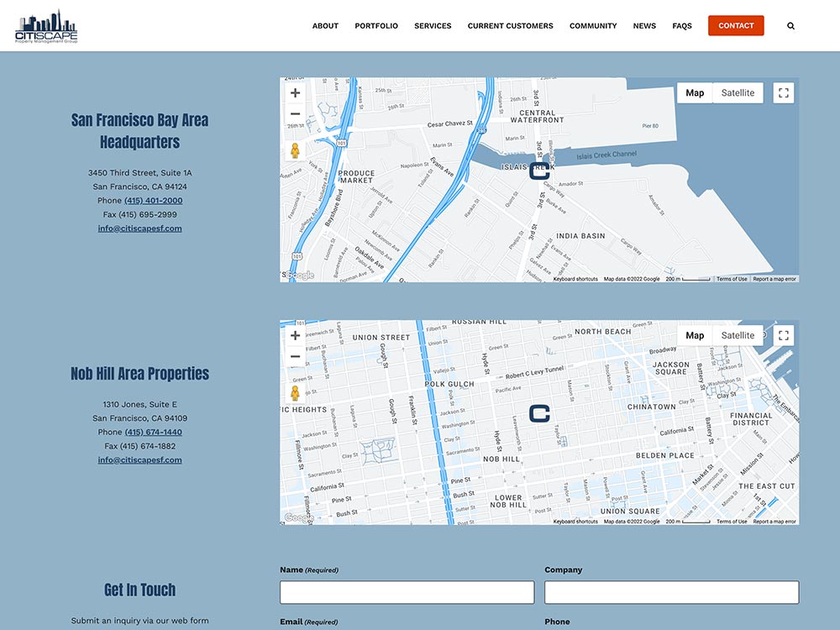Focus the Name required input field

[407, 592]
